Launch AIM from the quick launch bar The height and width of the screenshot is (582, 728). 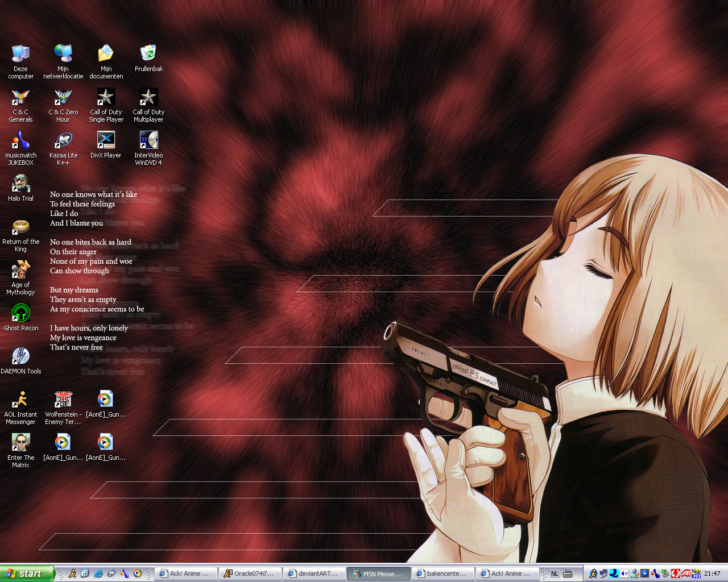[x=72, y=573]
